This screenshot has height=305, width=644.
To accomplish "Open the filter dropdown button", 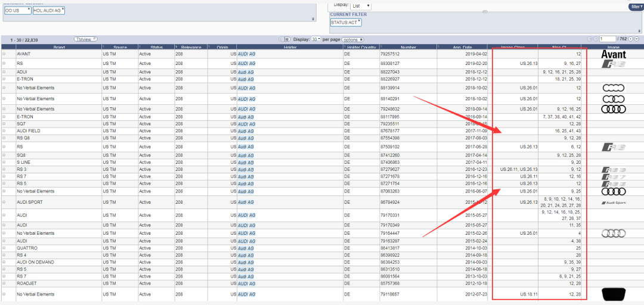I will click(x=636, y=7).
